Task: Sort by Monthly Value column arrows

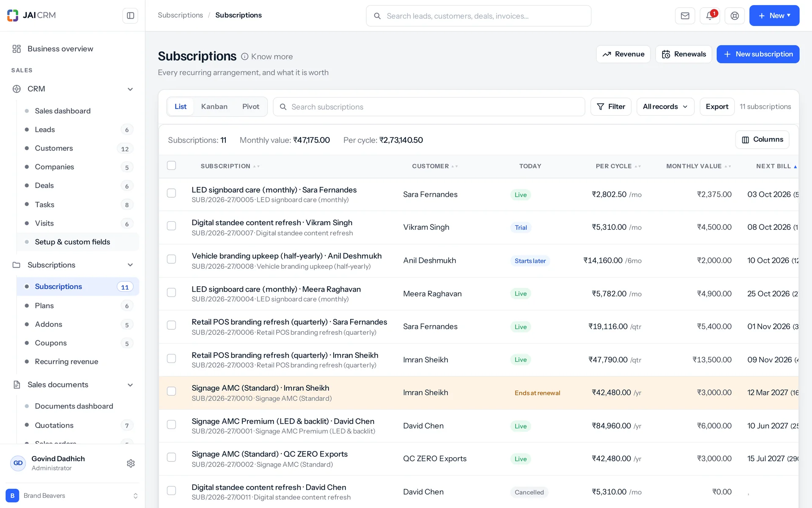Action: tap(727, 166)
